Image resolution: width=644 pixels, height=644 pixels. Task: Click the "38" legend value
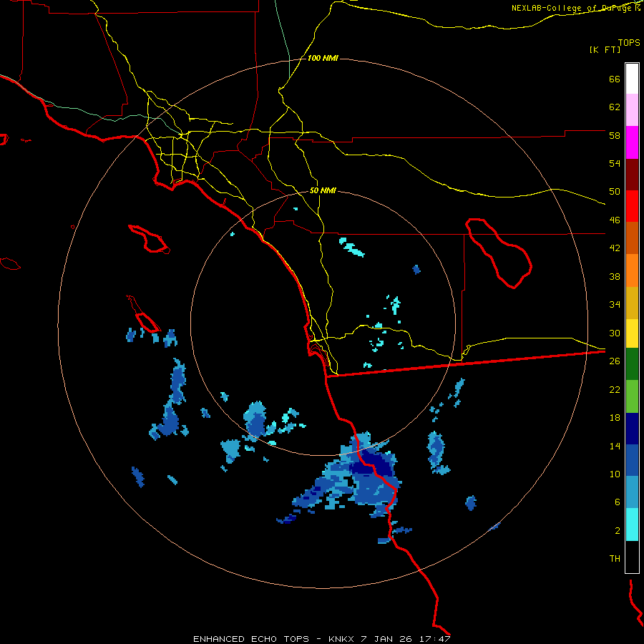[x=615, y=276]
